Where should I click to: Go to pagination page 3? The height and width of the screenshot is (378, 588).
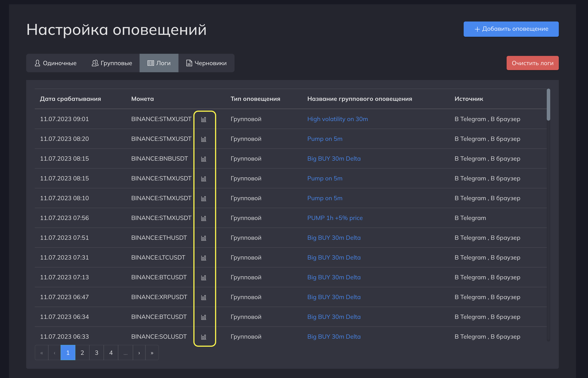tap(97, 353)
